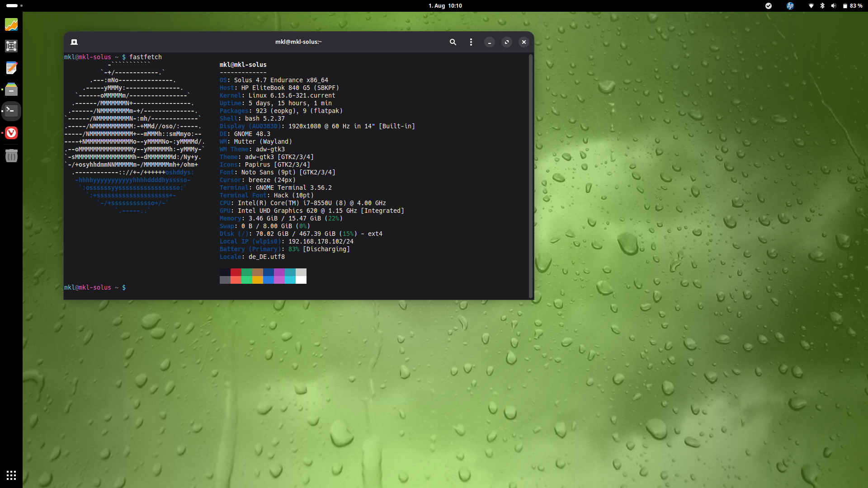The width and height of the screenshot is (868, 488).
Task: Click the bold mkl@mkl-solus fastfetch header
Action: click(x=243, y=65)
